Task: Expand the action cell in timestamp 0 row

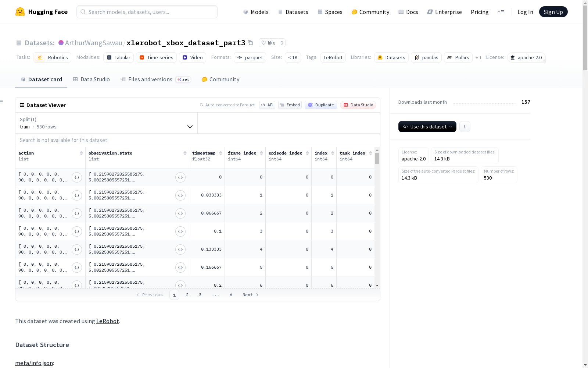Action: tap(77, 177)
